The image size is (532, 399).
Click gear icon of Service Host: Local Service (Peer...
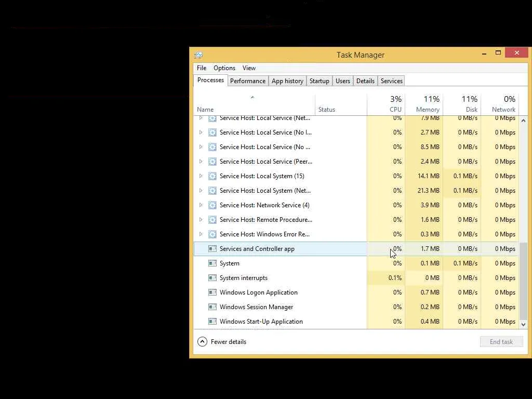(x=212, y=162)
